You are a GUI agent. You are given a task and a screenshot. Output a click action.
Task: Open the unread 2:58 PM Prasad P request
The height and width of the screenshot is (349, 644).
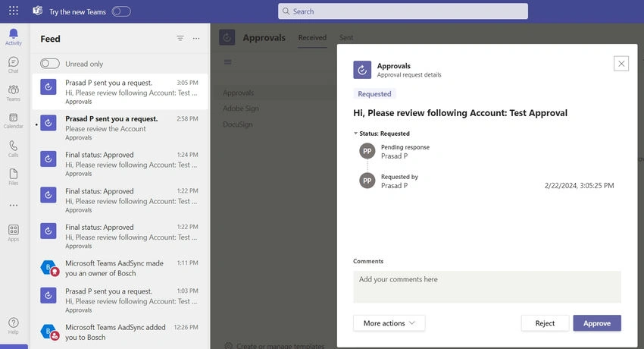pos(120,128)
